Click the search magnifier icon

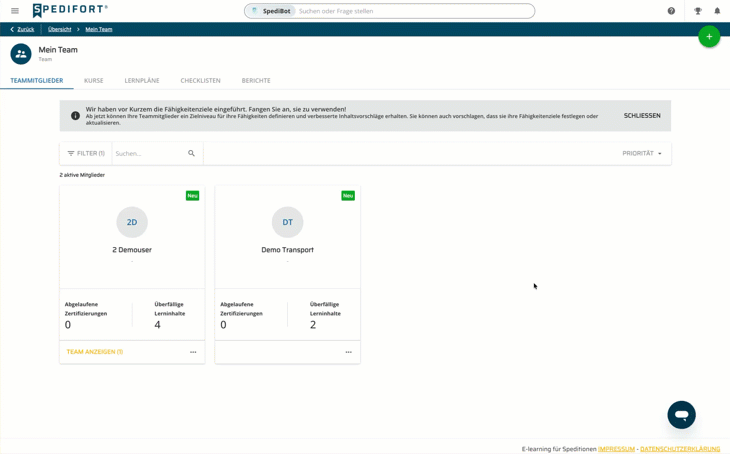(x=191, y=153)
